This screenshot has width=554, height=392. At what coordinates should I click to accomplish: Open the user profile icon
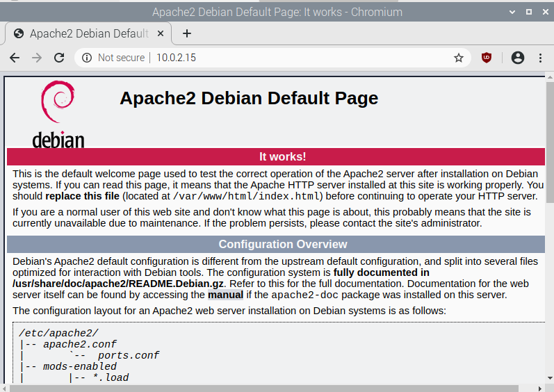click(517, 58)
